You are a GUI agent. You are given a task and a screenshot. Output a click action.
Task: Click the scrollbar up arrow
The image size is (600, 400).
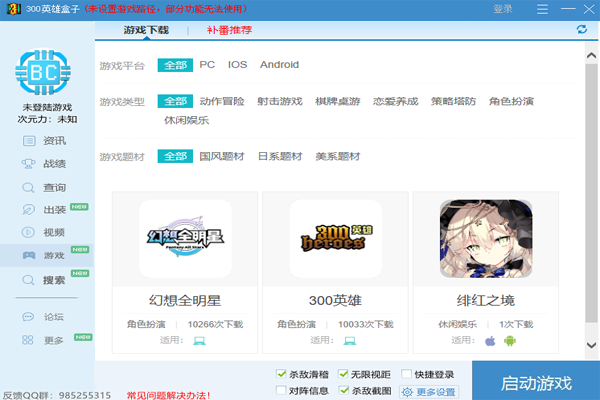point(591,56)
